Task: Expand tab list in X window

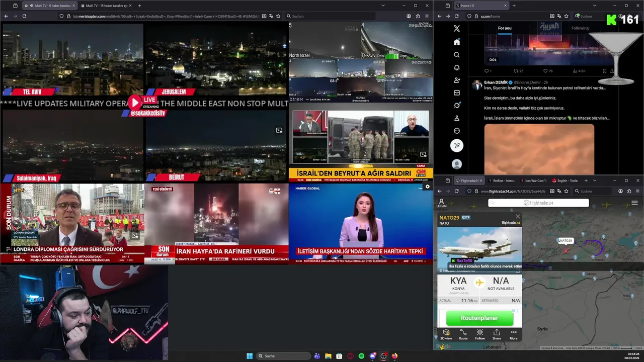Action: [594, 6]
